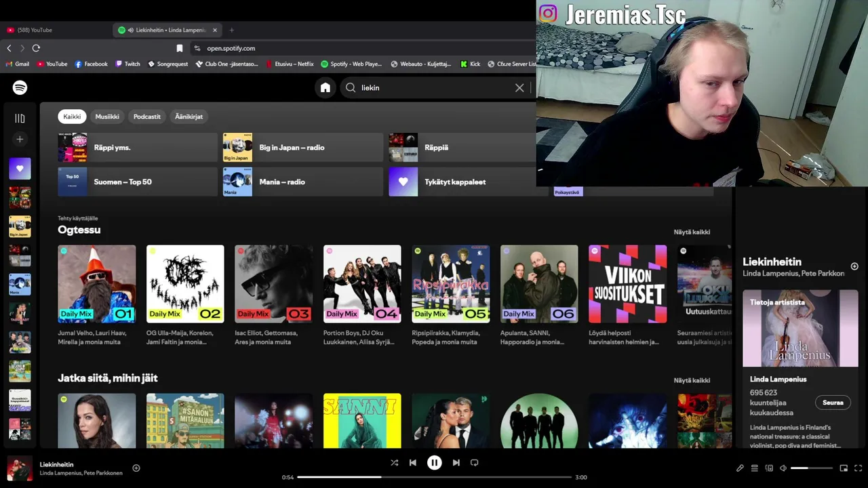The width and height of the screenshot is (868, 488).
Task: Add Liekinheitin to Liked Songs in player bar
Action: click(136, 468)
